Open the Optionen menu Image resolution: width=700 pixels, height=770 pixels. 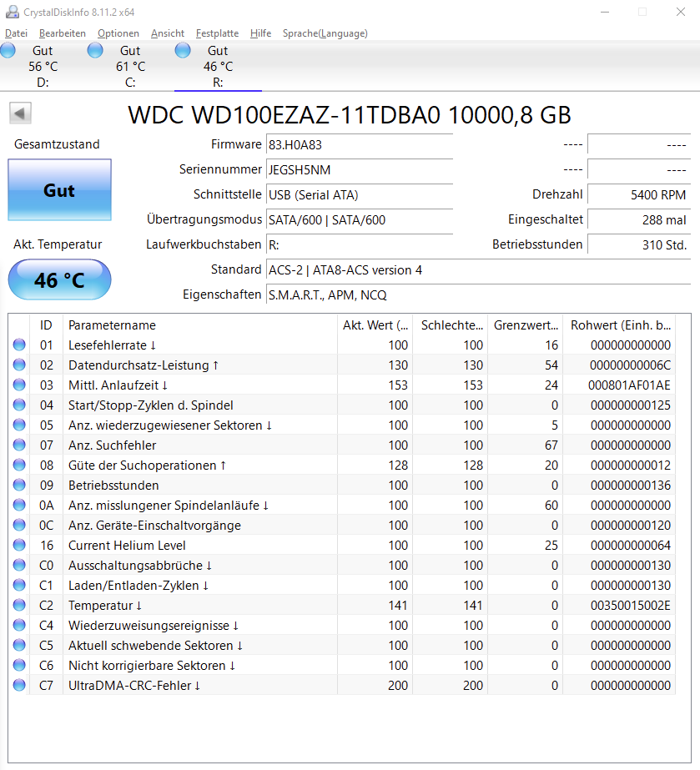coord(118,33)
